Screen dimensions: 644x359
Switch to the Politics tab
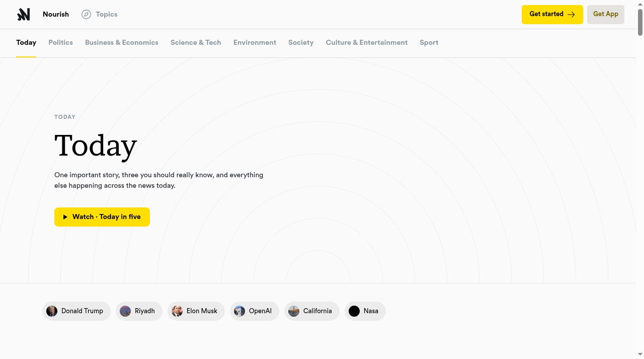coord(61,43)
